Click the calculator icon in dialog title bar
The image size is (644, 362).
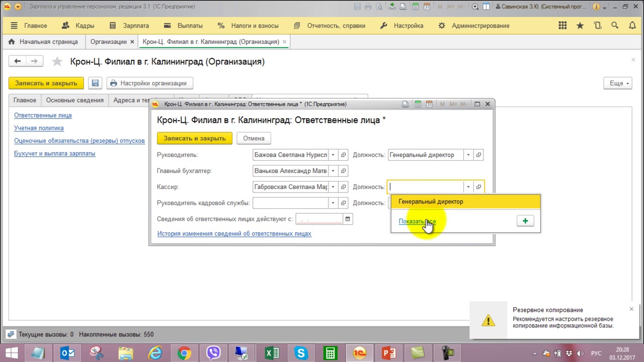coord(418,104)
